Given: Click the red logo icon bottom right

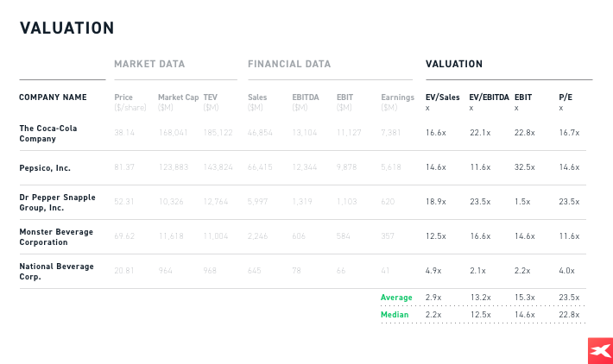Looking at the screenshot, I should [600, 351].
